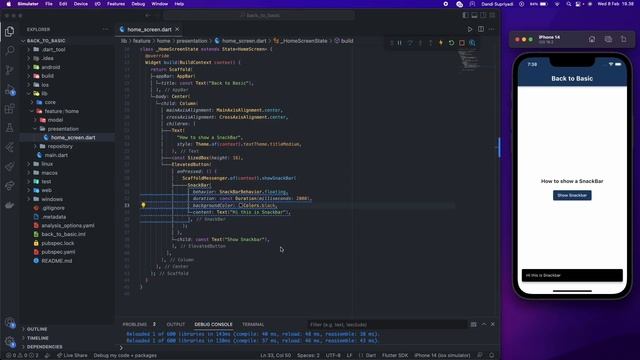This screenshot has width=640, height=360.
Task: Open the Debug menu in menu bar
Action: (138, 4)
